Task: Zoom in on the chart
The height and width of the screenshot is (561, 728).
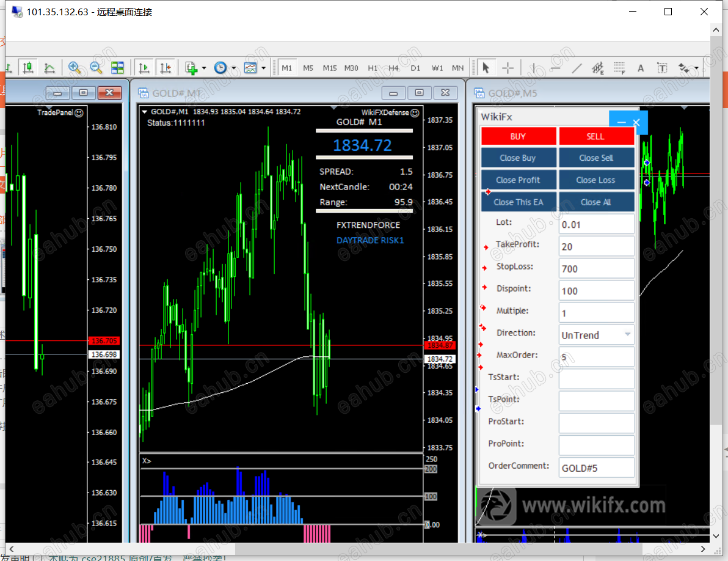Action: tap(75, 68)
